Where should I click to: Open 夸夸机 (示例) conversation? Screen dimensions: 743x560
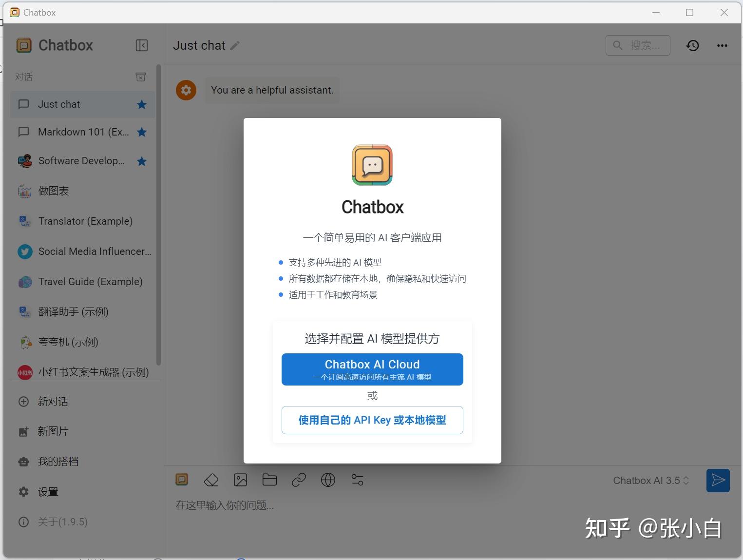coord(83,342)
